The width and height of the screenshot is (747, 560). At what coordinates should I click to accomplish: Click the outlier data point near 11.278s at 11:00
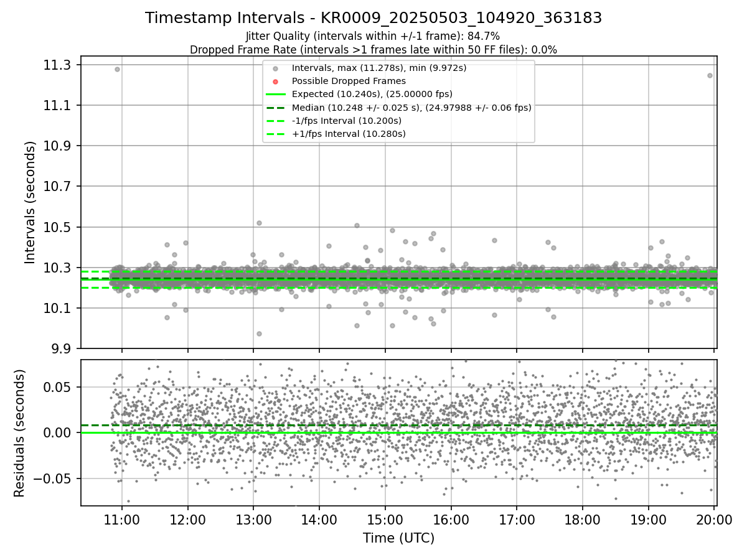117,69
